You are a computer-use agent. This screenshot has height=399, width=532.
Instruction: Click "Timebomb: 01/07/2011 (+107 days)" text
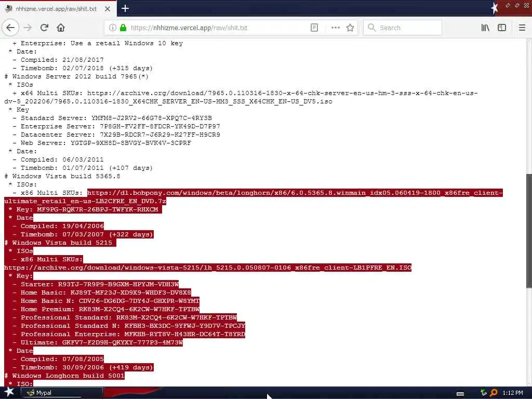click(x=87, y=168)
